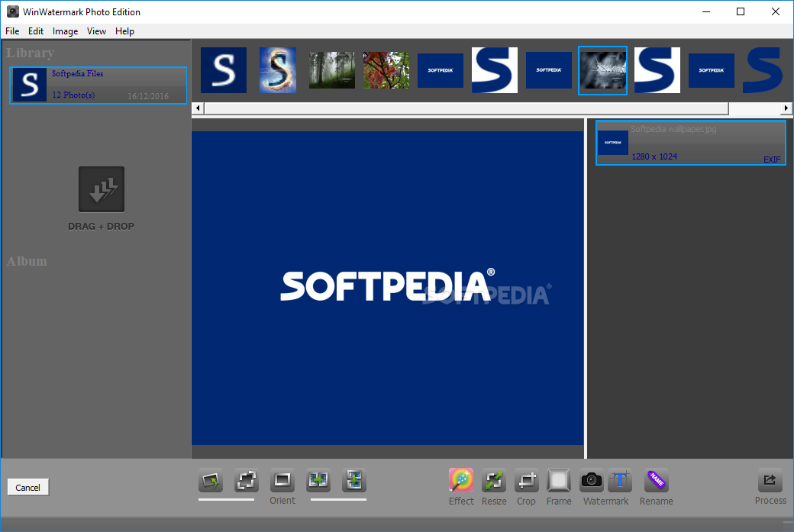Click the thumbnail strip right scroll arrow
This screenshot has height=532, width=794.
pyautogui.click(x=786, y=108)
